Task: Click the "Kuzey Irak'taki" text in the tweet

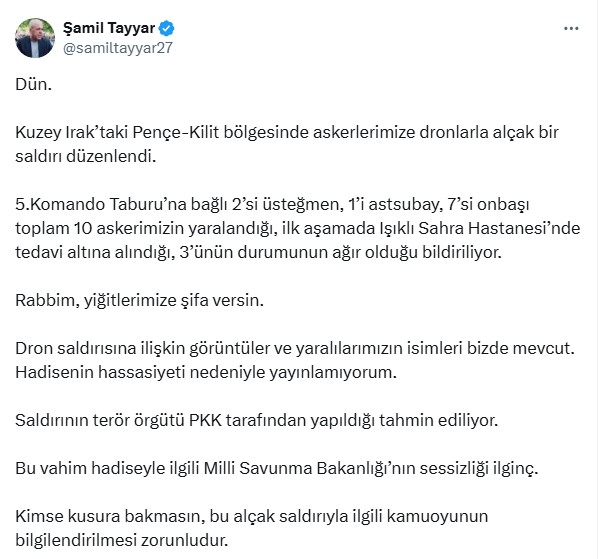Action: pos(76,133)
